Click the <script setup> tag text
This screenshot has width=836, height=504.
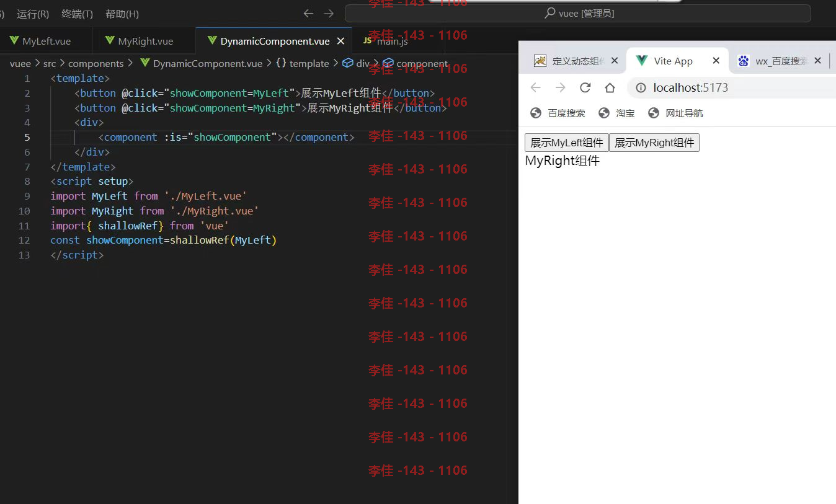point(92,182)
